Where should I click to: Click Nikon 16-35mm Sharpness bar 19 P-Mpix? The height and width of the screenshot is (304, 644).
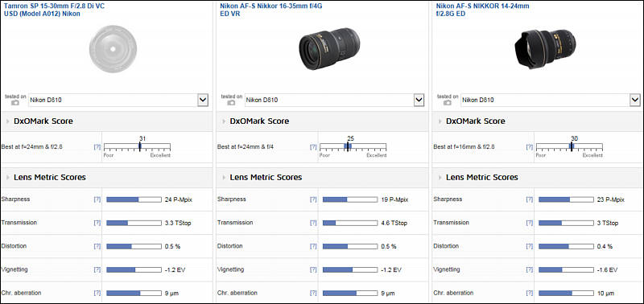[350, 199]
